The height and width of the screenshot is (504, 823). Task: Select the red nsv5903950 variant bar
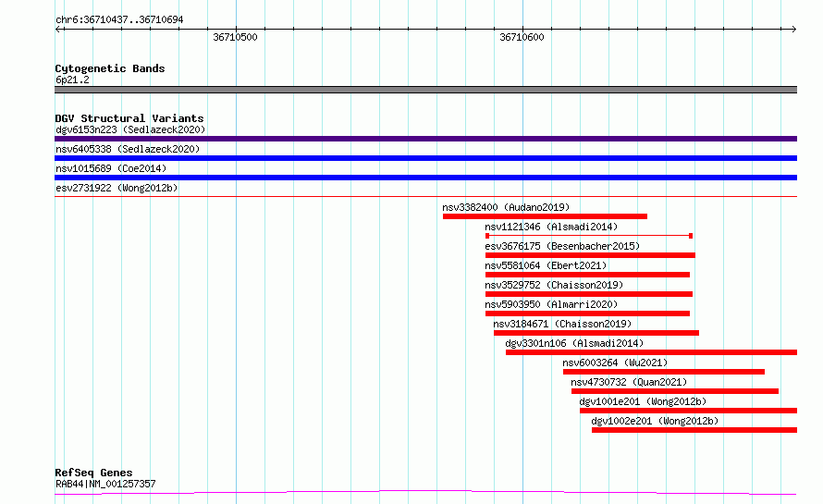coord(587,313)
